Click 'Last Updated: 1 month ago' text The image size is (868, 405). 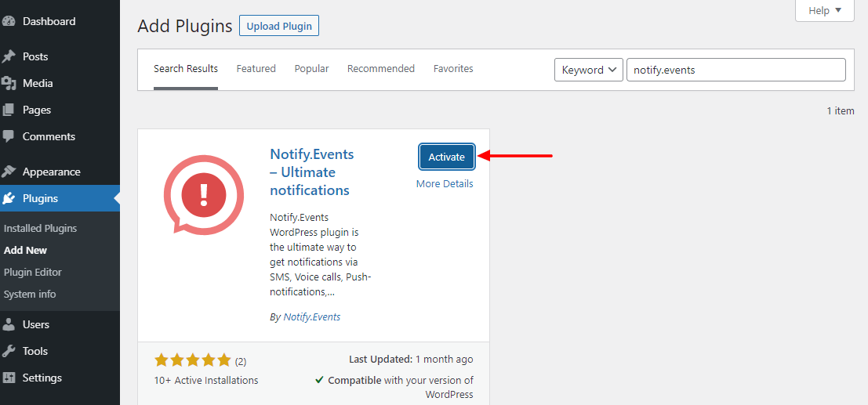click(x=411, y=359)
